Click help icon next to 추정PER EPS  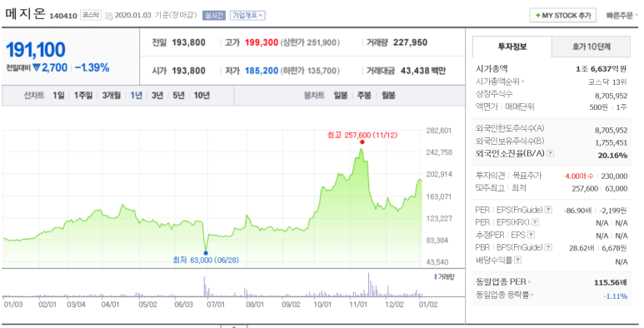pyautogui.click(x=531, y=235)
